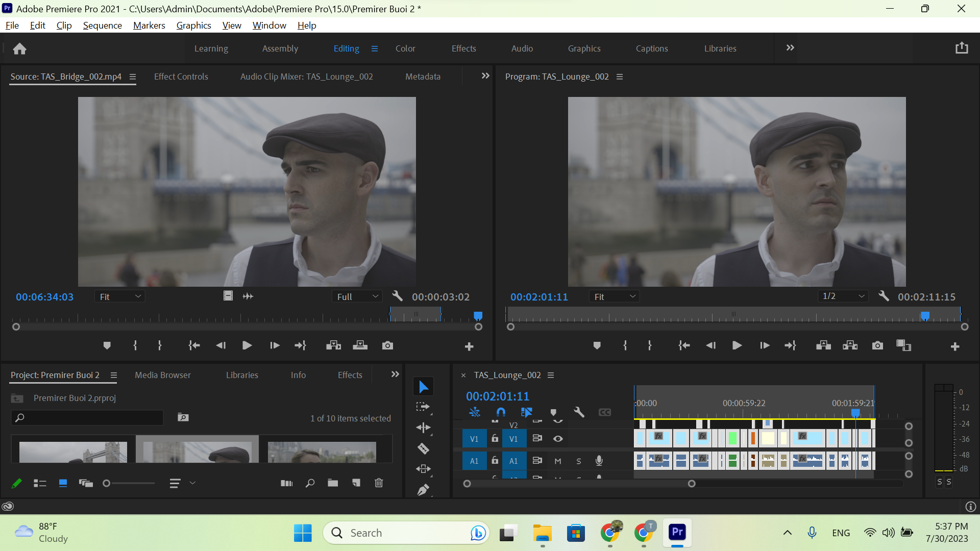The width and height of the screenshot is (980, 551).
Task: Click Overwrite button in Source monitor
Action: point(360,346)
